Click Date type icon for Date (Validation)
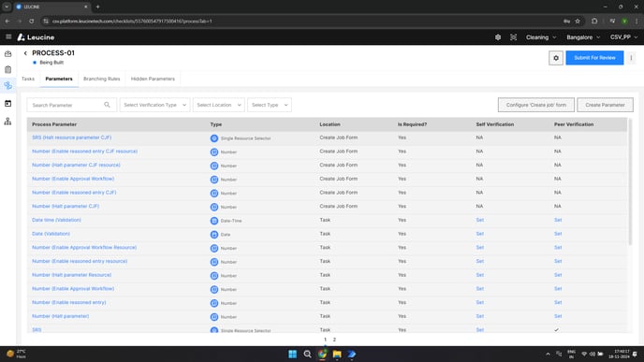Image resolution: width=644 pixels, height=362 pixels. 214,235
